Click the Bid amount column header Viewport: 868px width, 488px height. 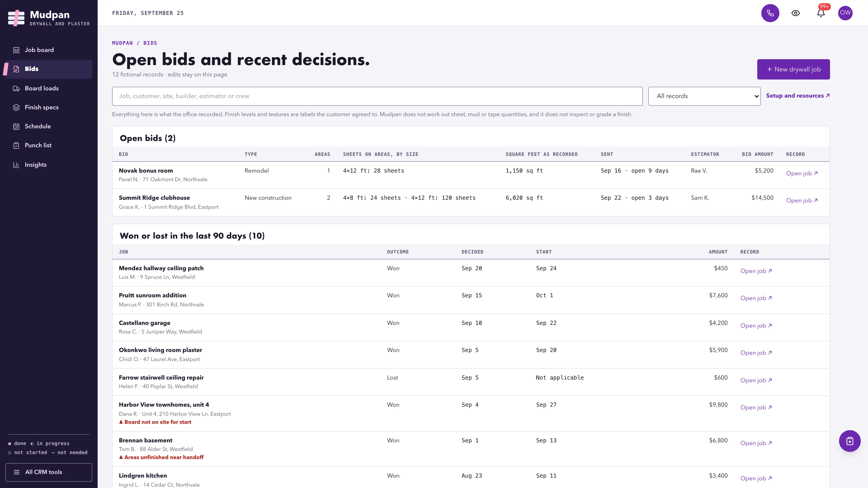pos(757,154)
